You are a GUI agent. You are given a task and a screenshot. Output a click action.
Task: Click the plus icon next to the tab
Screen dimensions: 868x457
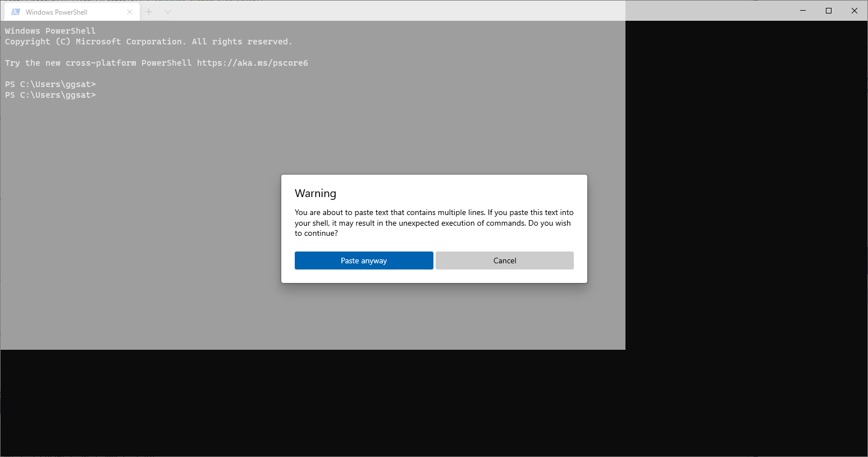pos(148,11)
